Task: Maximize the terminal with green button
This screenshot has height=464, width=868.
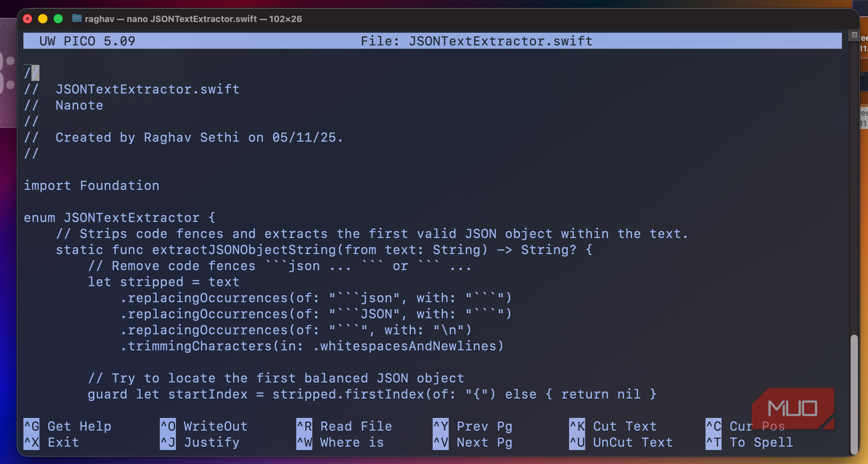Action: (58, 19)
